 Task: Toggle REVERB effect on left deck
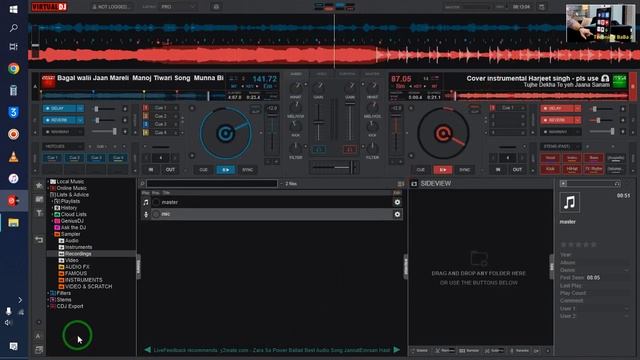click(60, 120)
